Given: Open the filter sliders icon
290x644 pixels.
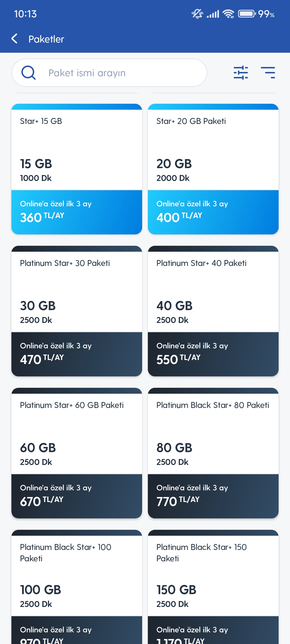Looking at the screenshot, I should coord(241,73).
